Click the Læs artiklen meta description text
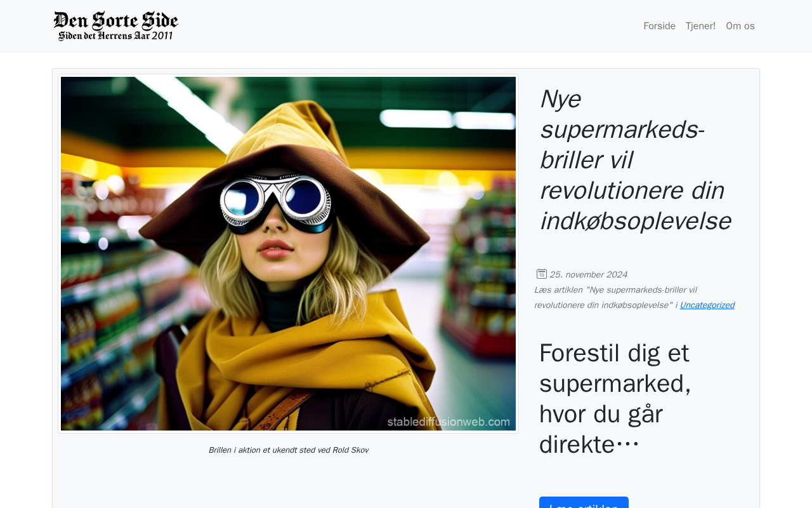The width and height of the screenshot is (812, 508). coord(615,297)
